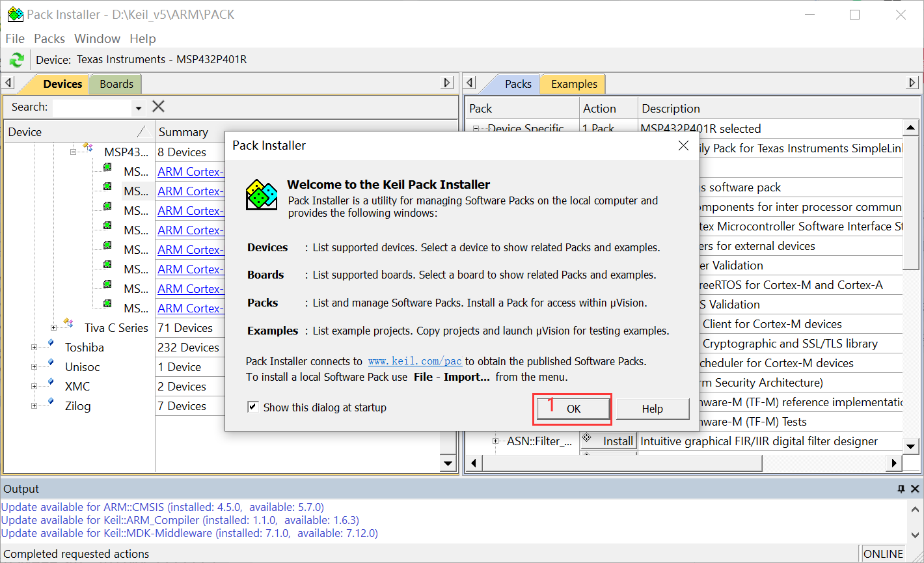
Task: Expand the Tiva C Series node
Action: click(54, 327)
